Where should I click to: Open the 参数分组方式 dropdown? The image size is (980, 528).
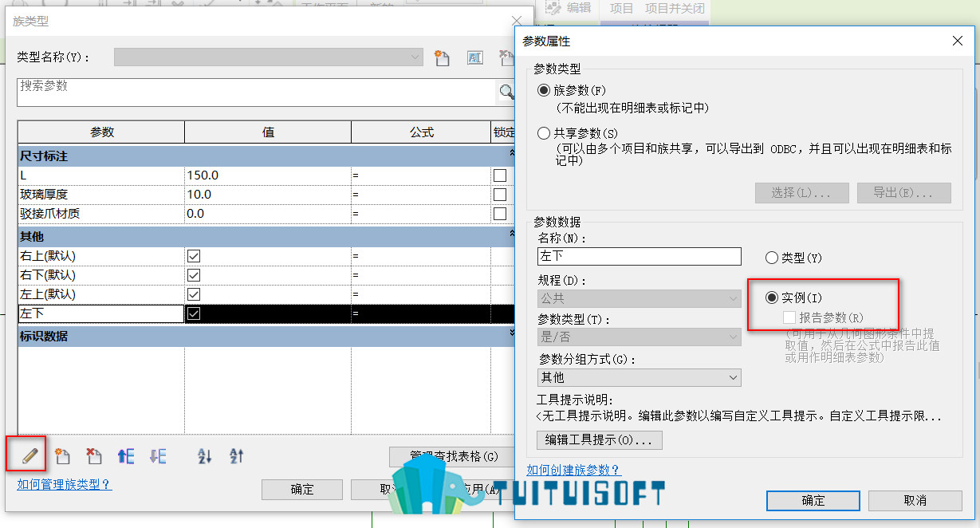640,377
